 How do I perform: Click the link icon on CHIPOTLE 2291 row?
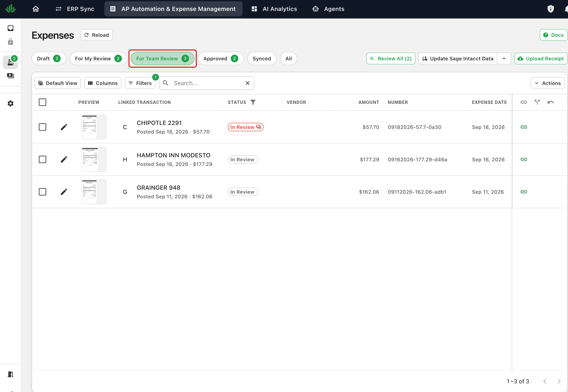[x=524, y=127]
